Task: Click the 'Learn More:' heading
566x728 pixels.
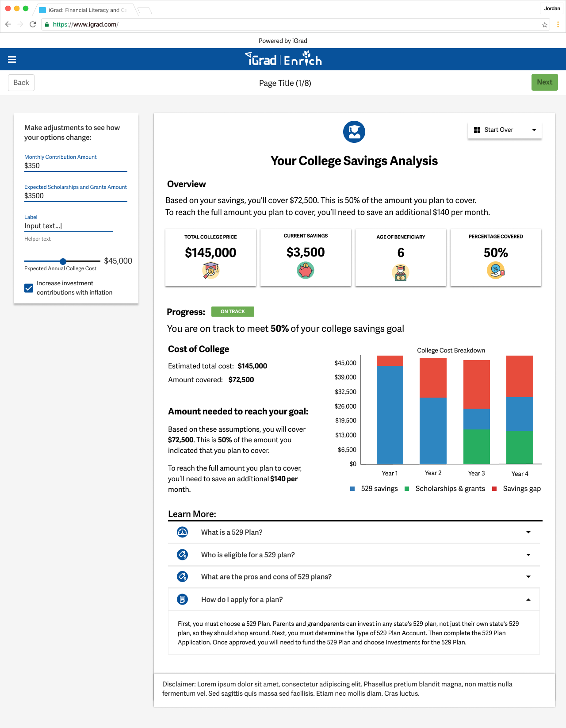Action: [192, 514]
